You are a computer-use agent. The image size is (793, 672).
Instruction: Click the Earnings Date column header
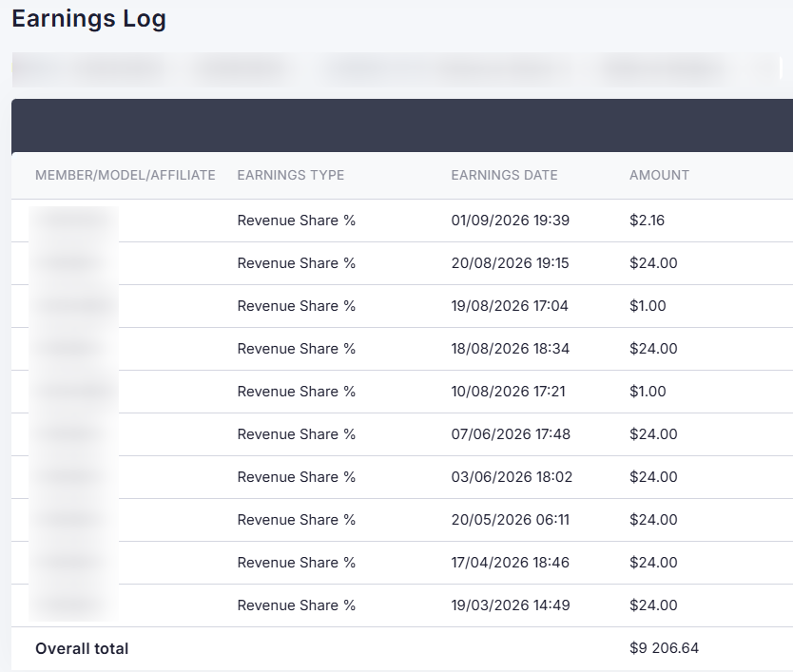[504, 175]
